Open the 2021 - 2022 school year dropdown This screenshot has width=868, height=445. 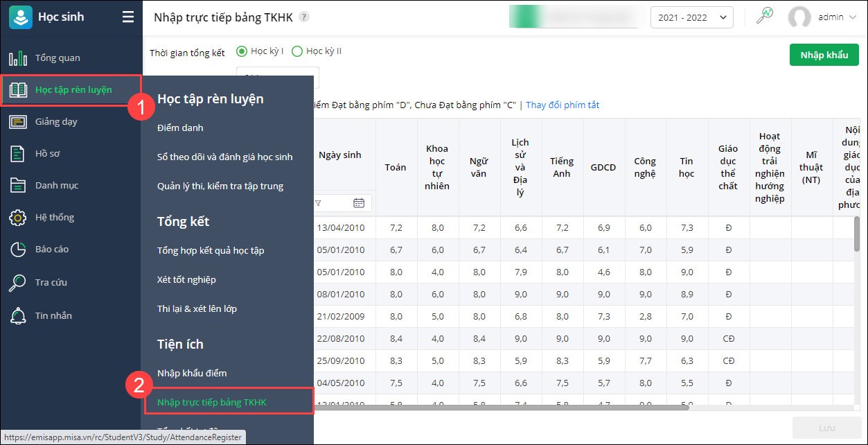pyautogui.click(x=692, y=17)
